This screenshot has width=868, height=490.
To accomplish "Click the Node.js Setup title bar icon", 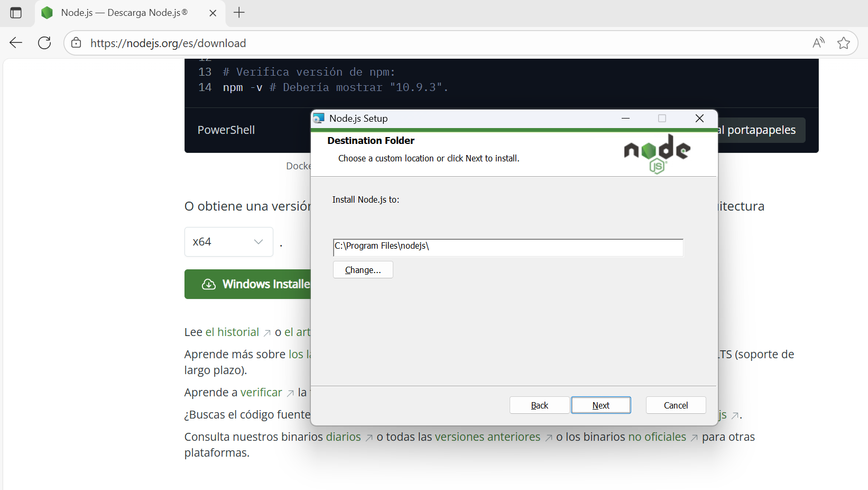I will tap(319, 118).
